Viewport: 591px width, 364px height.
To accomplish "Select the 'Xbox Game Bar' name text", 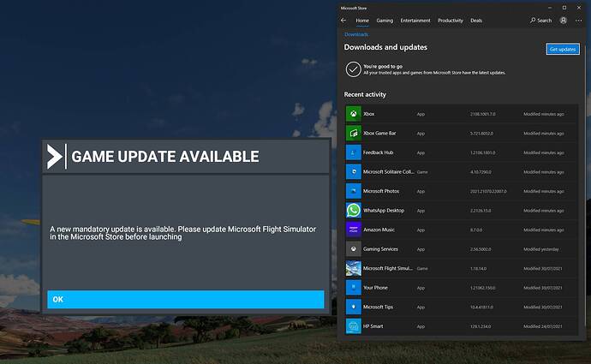I will coord(379,133).
